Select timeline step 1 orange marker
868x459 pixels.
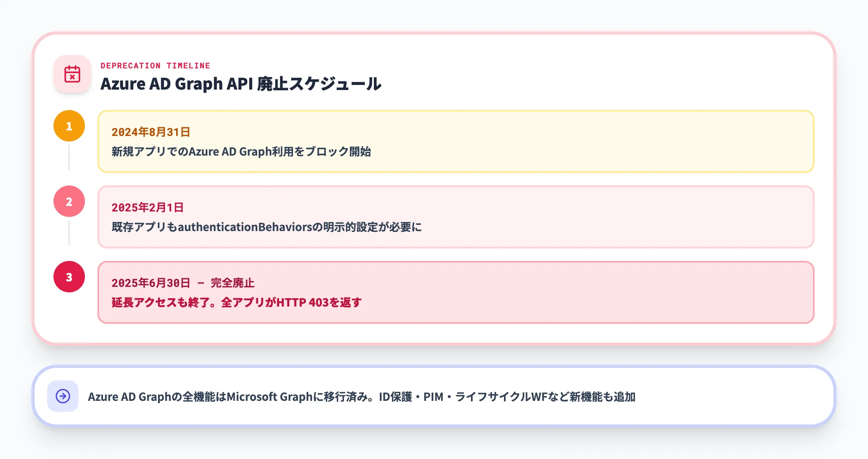click(x=69, y=126)
